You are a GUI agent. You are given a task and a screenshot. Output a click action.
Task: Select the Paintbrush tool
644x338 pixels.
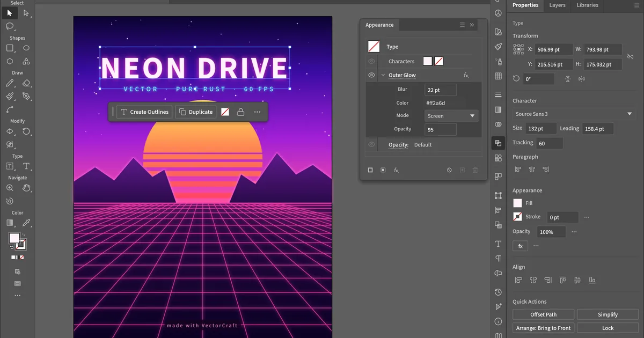[x=10, y=96]
